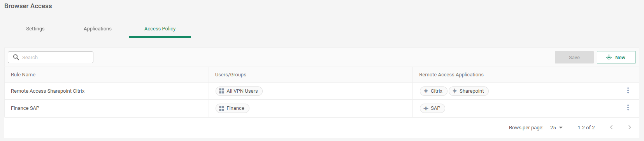This screenshot has height=141, width=644.
Task: Open kebab menu for Remote Access Sharepoint Citrix rule
Action: [x=628, y=91]
